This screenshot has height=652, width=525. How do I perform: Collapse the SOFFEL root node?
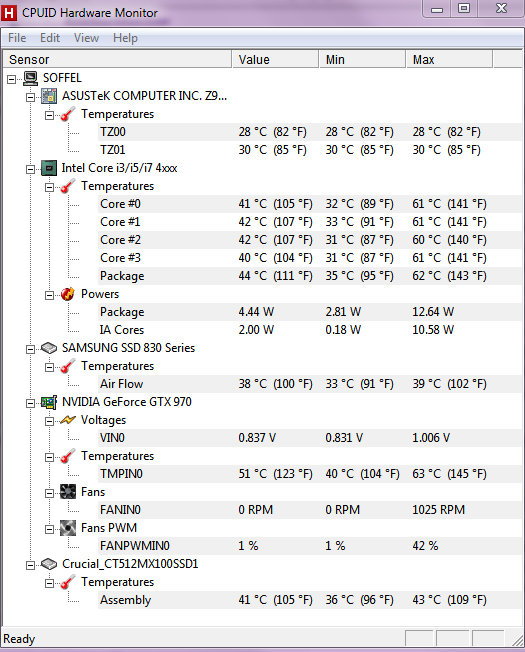(x=12, y=79)
